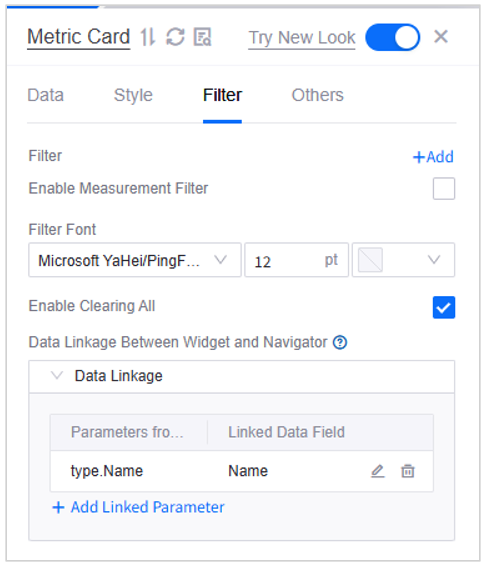Click the Parameters fro... column header
Screen dimensions: 487x568
point(127,432)
